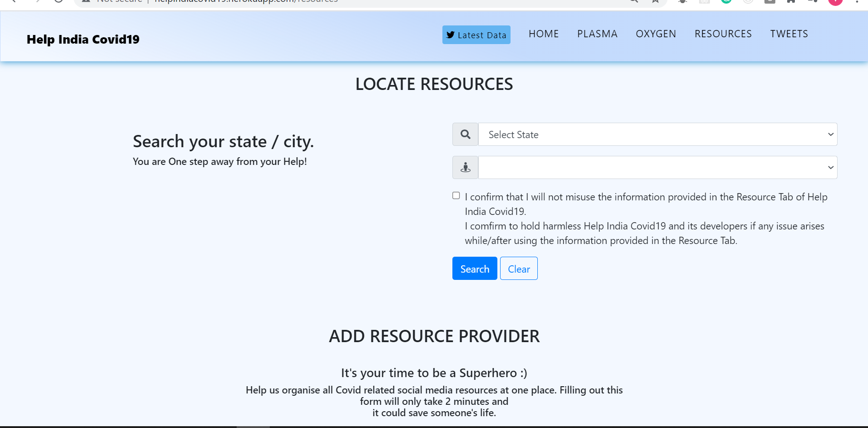Open the browser profile avatar
868x428 pixels.
pyautogui.click(x=835, y=2)
